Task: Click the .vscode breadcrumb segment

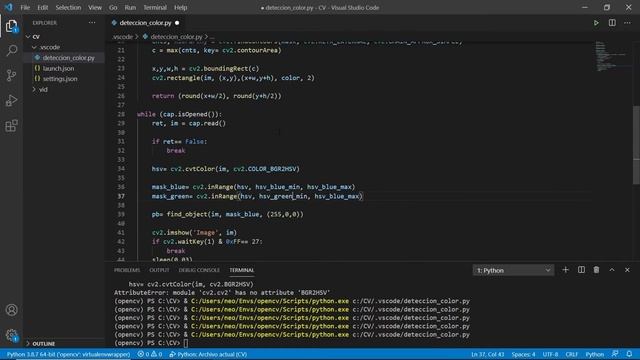Action: click(x=123, y=37)
